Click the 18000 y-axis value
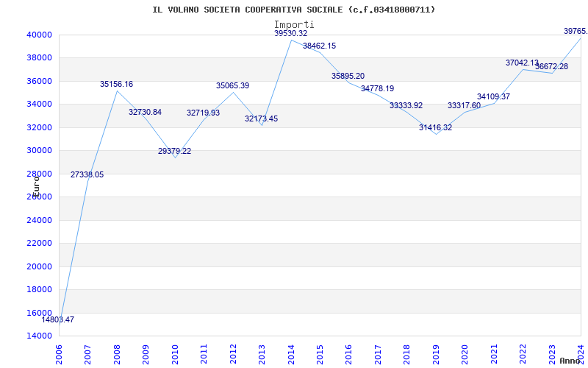Viewport: 588px width, 368px height. pos(39,289)
